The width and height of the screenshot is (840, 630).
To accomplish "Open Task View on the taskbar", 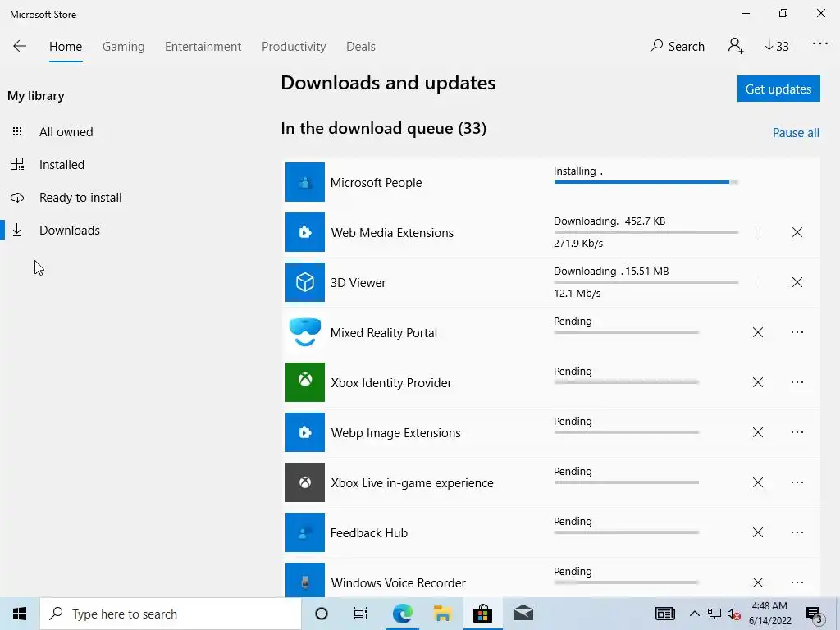I will [x=361, y=614].
